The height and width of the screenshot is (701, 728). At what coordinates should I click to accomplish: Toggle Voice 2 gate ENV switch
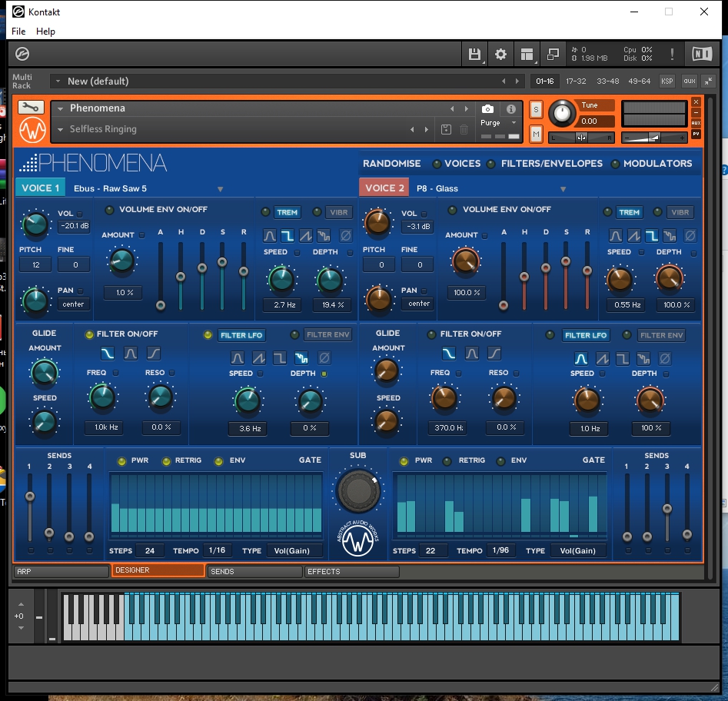tap(501, 461)
